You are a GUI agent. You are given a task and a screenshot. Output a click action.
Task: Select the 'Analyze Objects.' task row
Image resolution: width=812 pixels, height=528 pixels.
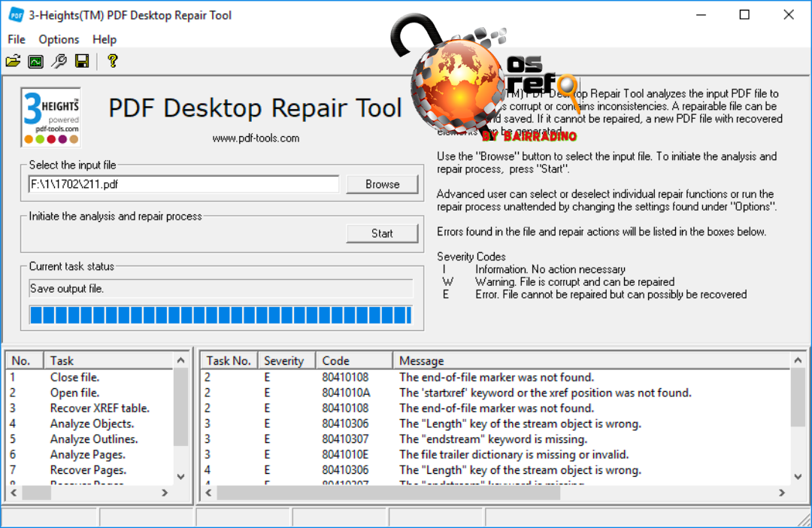click(x=89, y=424)
